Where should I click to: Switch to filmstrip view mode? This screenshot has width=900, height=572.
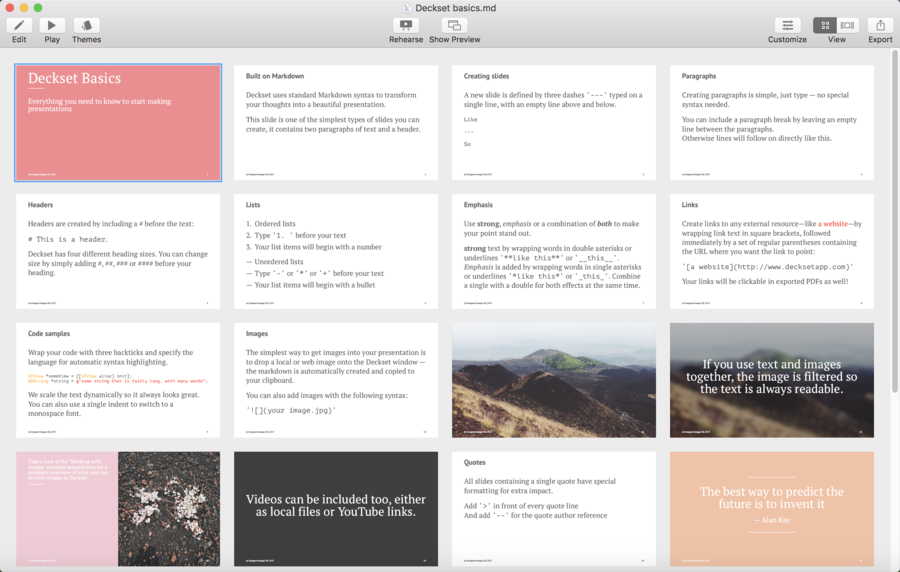tap(847, 25)
